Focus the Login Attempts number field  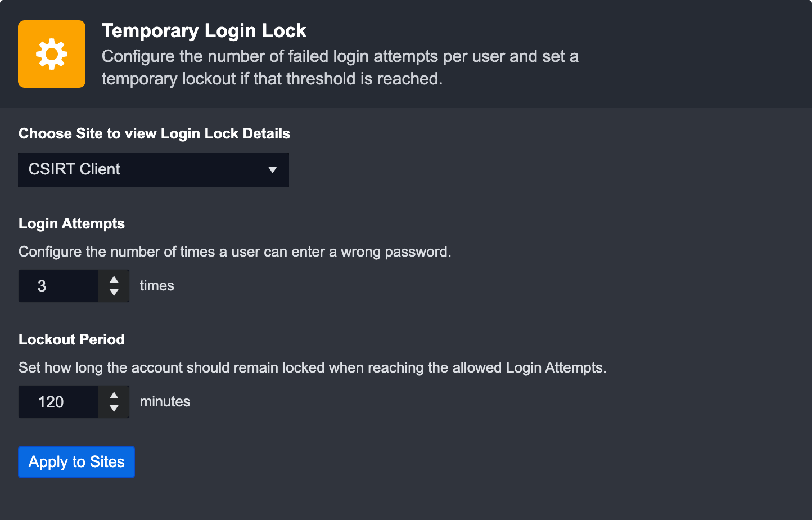tap(58, 286)
